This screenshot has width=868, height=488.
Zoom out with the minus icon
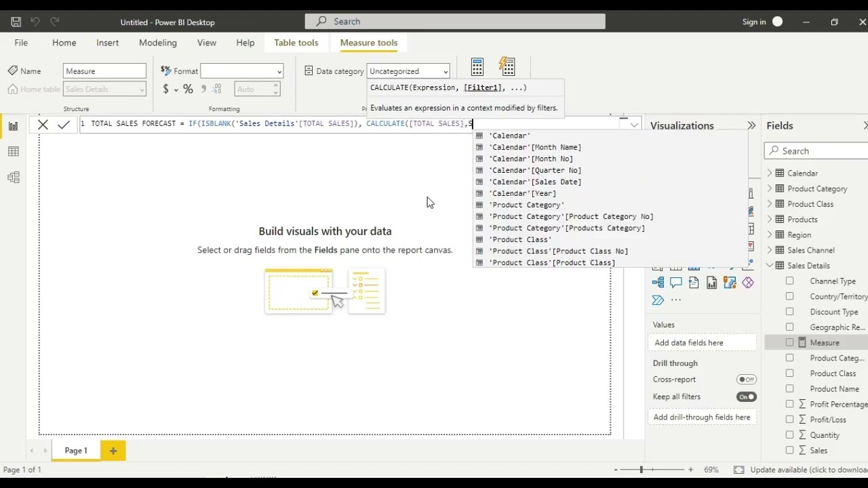pos(616,470)
